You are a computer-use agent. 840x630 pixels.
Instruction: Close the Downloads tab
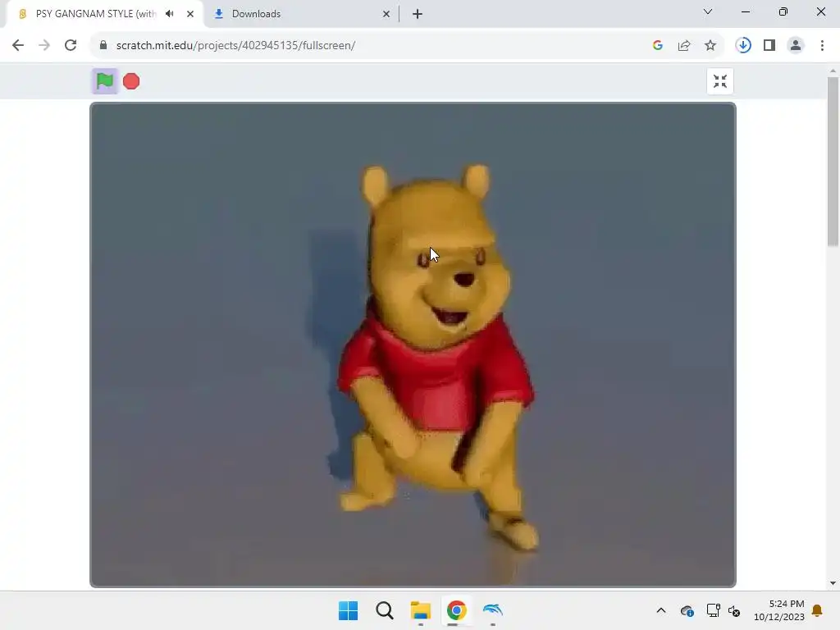coord(386,14)
